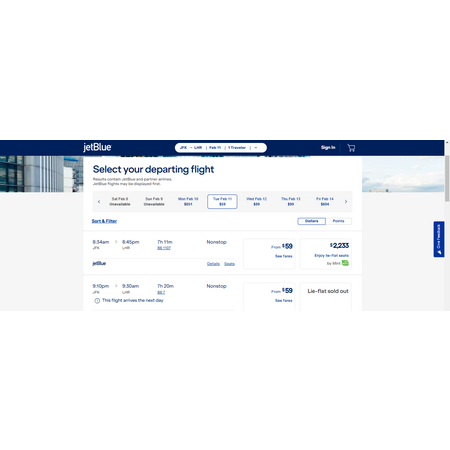Screen dimensions: 450x450
Task: Click Sign In in the header
Action: click(x=328, y=147)
